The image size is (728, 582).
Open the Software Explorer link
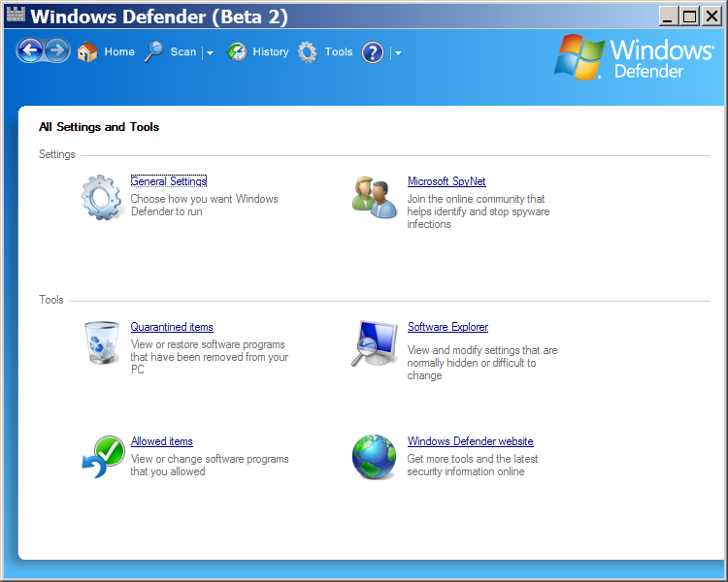click(x=447, y=327)
